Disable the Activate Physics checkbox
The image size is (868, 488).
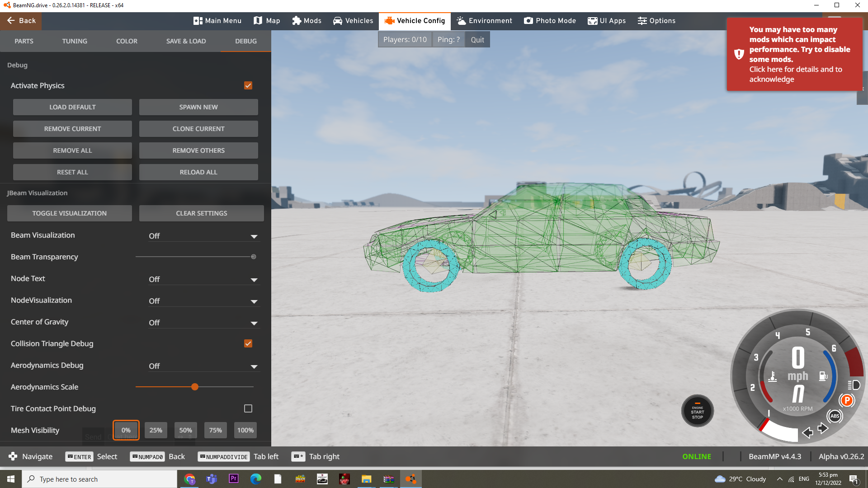point(248,86)
